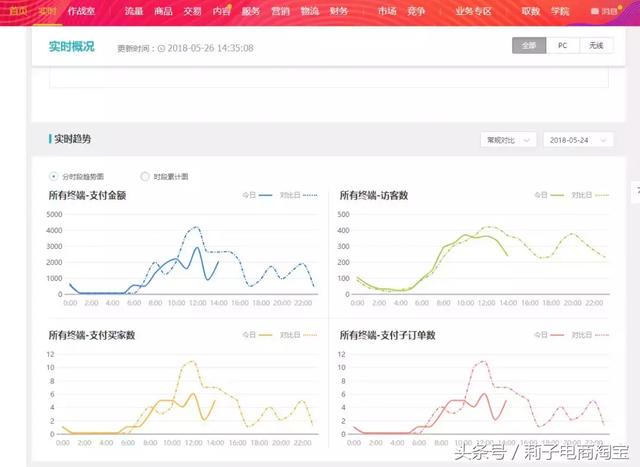Select the 无线 terminal filter button

(596, 45)
